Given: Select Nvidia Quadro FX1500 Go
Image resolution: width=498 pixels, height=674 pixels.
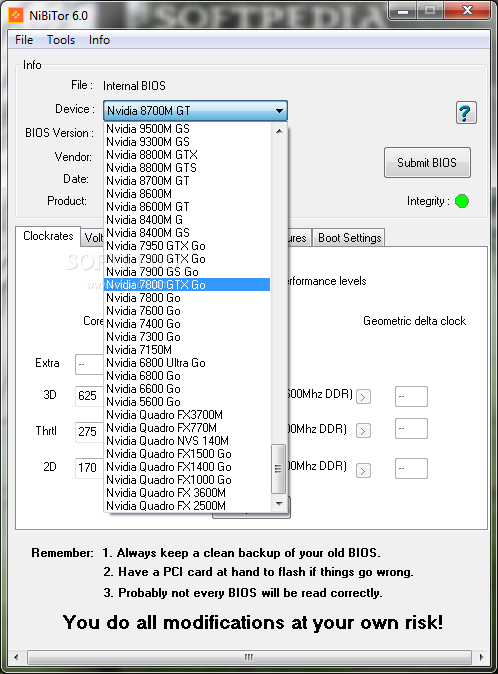Looking at the screenshot, I should (x=187, y=453).
